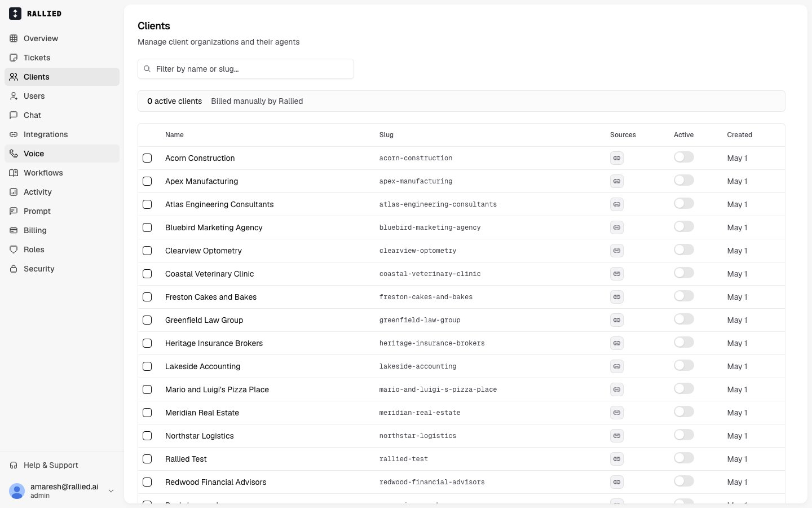Toggle Heritage Insurance Brokers active
Image resolution: width=812 pixels, height=508 pixels.
coord(684,342)
